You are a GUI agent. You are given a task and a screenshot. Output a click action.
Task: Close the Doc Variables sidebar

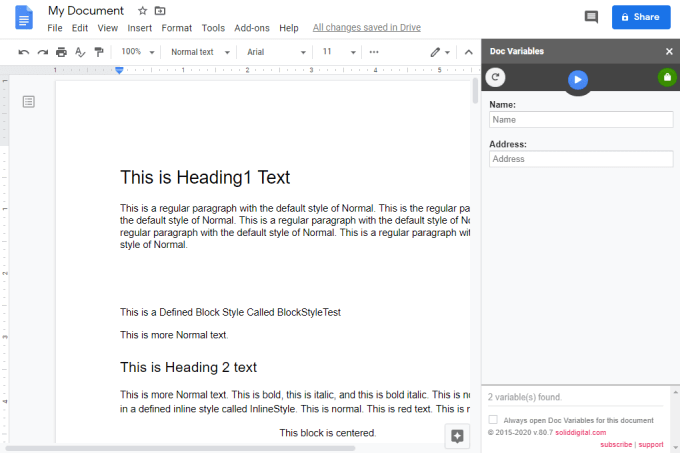[x=669, y=52]
